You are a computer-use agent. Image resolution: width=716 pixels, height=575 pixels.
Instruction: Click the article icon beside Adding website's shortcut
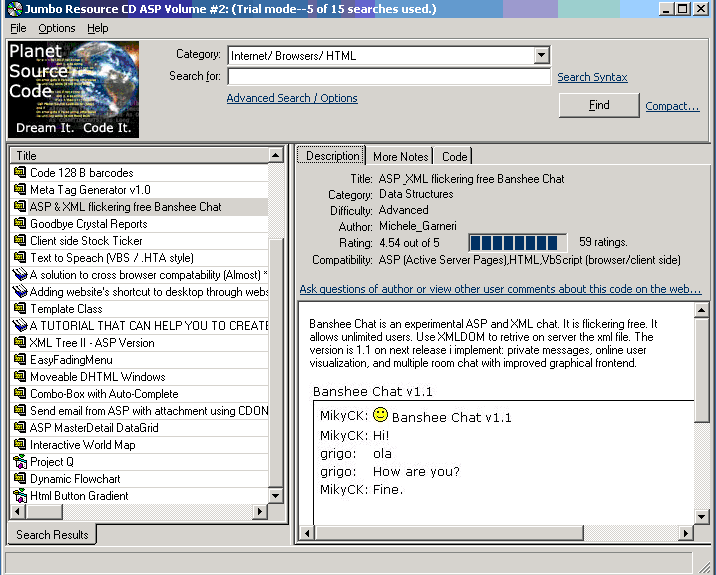coord(20,291)
